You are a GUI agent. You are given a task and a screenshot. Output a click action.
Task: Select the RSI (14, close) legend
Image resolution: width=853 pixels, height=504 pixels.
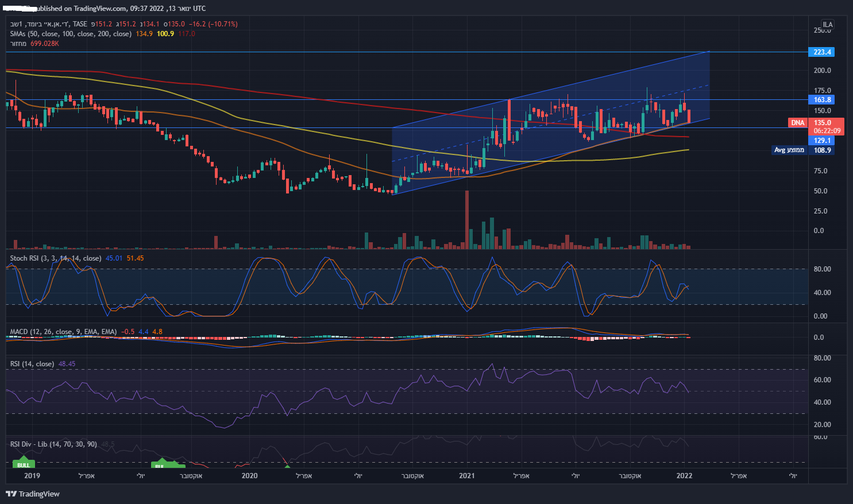click(32, 364)
